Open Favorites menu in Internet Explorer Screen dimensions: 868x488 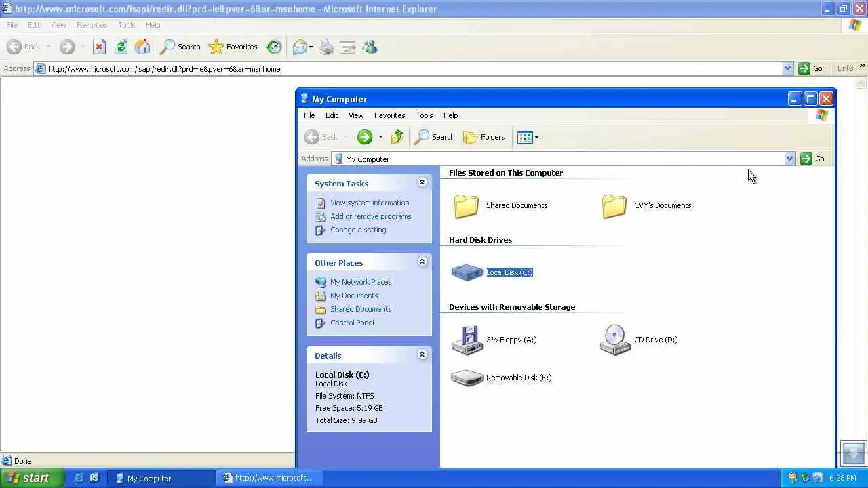click(x=92, y=25)
